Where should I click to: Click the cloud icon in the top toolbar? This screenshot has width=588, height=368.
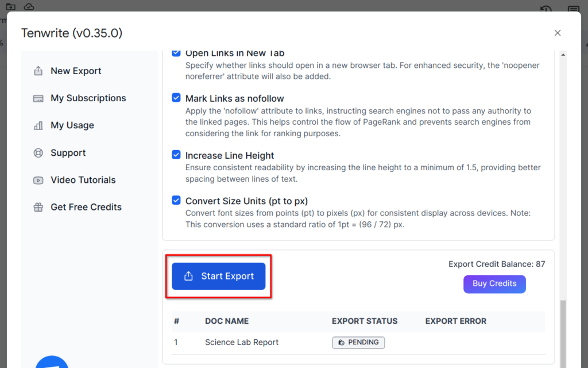pos(29,7)
